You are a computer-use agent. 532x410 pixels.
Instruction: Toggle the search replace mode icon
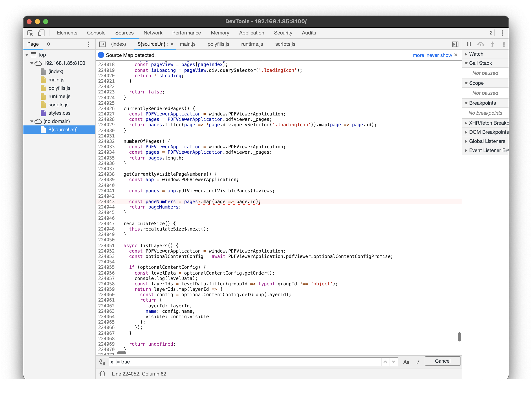pos(102,362)
